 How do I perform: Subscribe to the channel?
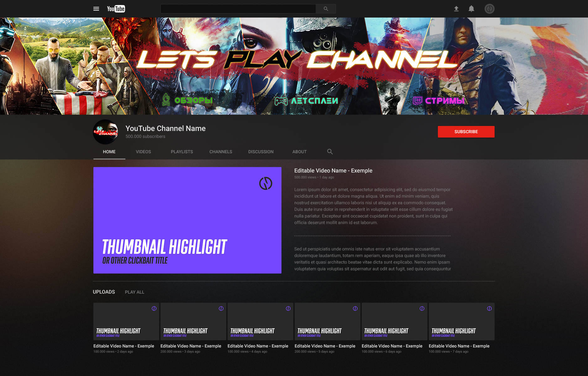(x=466, y=132)
